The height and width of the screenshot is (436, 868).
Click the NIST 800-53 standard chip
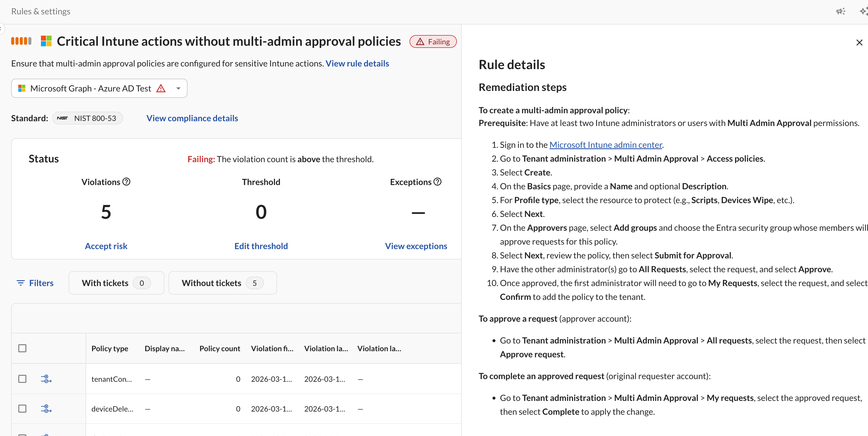coord(87,118)
